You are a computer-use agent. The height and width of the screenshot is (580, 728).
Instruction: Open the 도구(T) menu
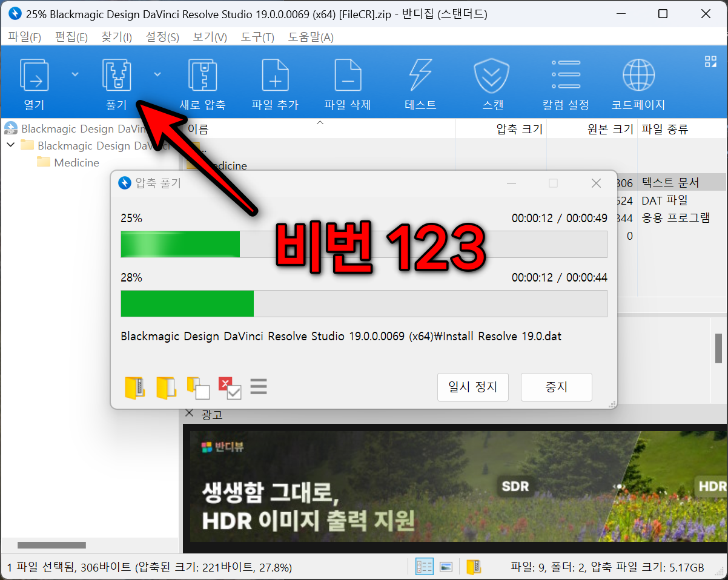coord(257,37)
